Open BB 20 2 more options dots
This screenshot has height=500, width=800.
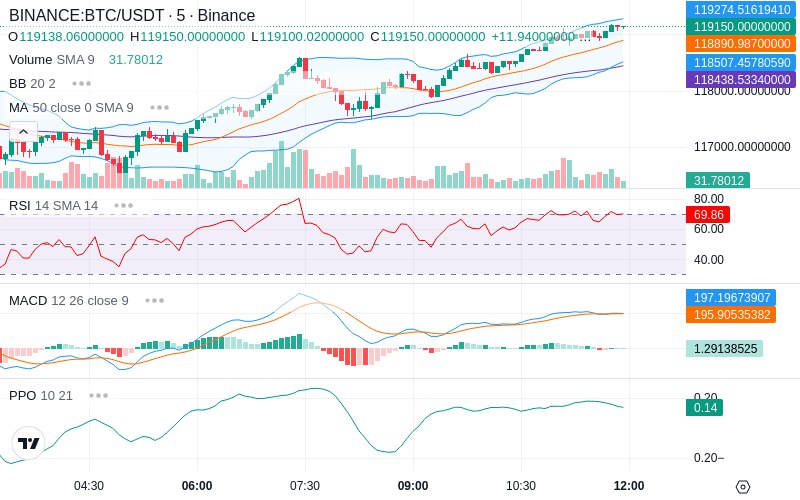(82, 84)
